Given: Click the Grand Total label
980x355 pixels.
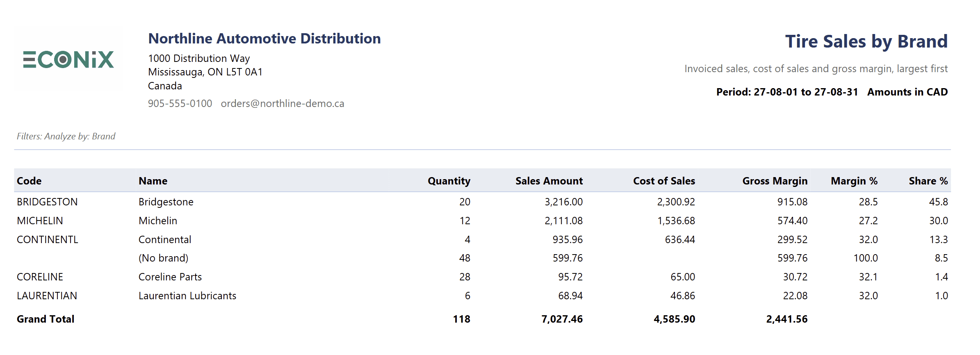Looking at the screenshot, I should point(46,319).
